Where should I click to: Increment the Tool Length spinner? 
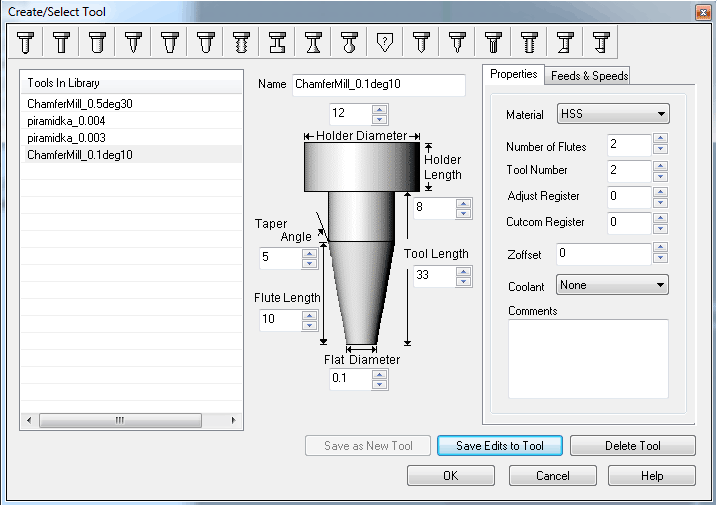click(x=463, y=271)
